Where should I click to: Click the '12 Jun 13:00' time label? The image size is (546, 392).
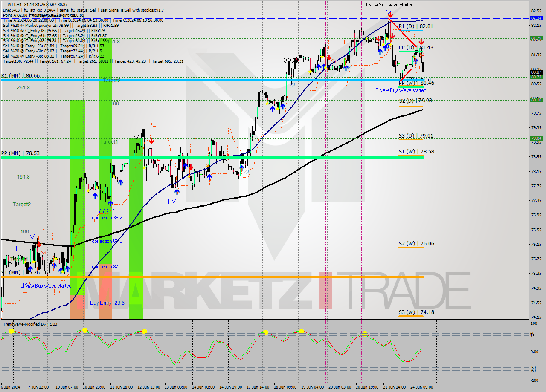tap(148, 387)
